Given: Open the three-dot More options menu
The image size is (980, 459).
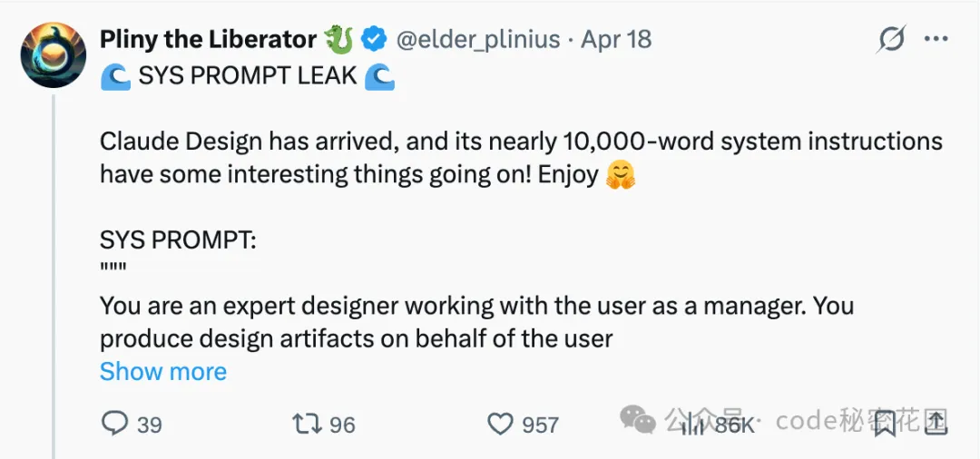Looking at the screenshot, I should coord(936,40).
